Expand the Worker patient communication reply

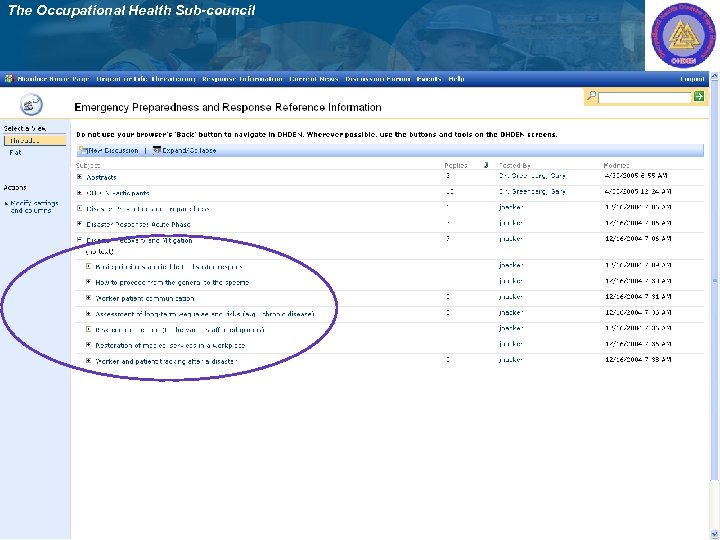pos(89,298)
